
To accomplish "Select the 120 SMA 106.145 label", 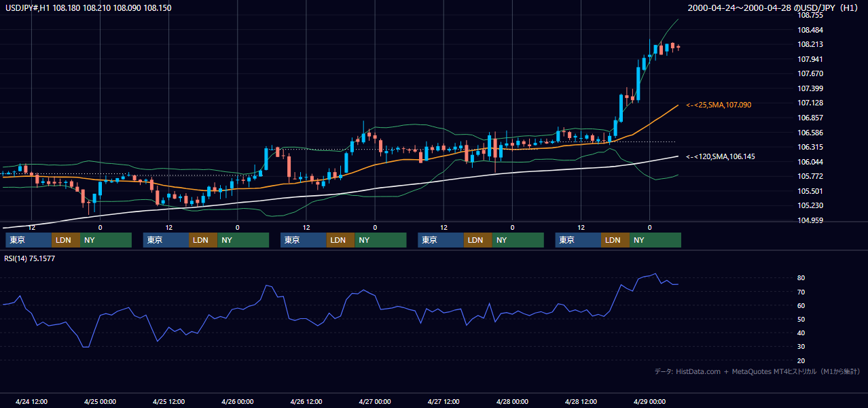I will click(x=720, y=156).
